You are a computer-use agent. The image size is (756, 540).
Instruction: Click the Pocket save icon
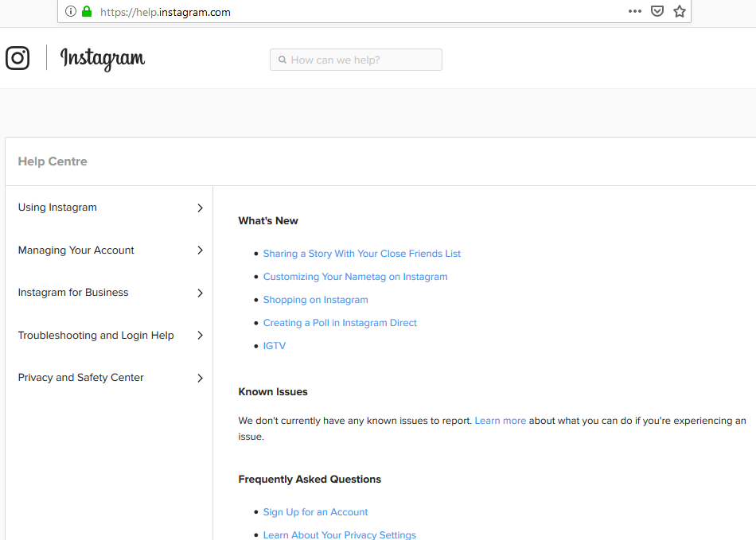[x=657, y=11]
